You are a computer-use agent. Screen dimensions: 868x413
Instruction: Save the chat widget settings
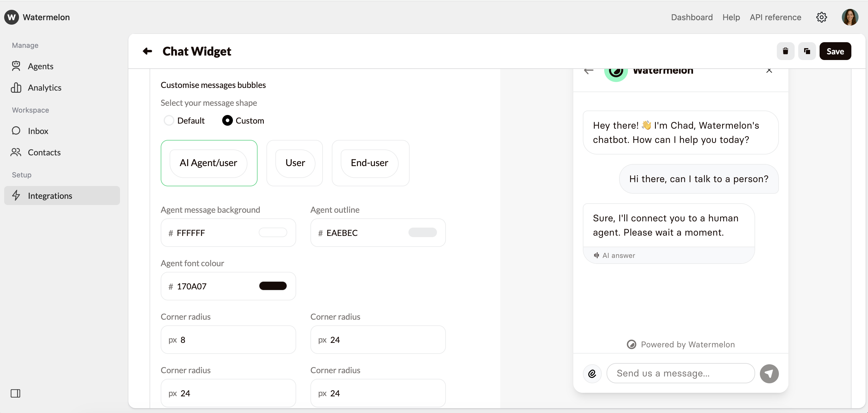coord(835,51)
